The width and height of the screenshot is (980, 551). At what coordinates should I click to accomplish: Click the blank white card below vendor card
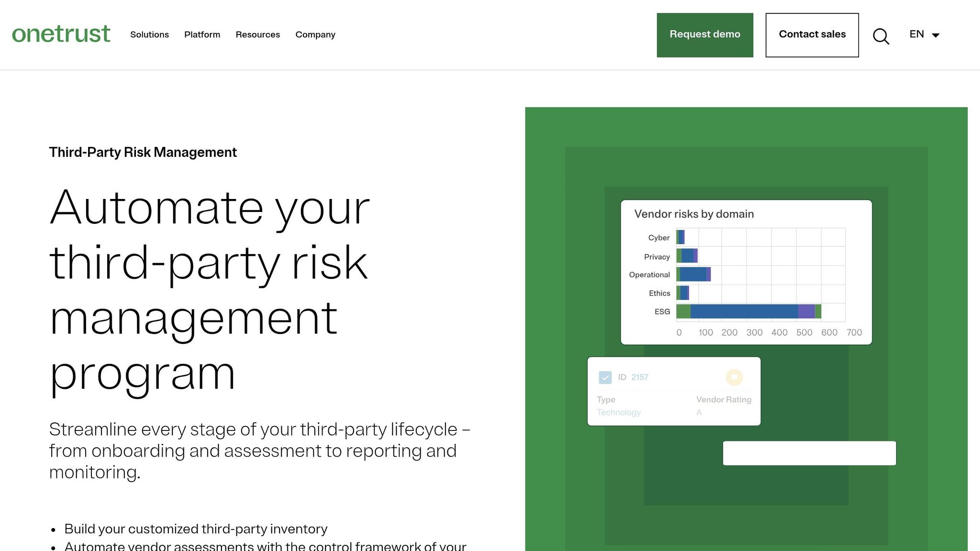coord(809,453)
